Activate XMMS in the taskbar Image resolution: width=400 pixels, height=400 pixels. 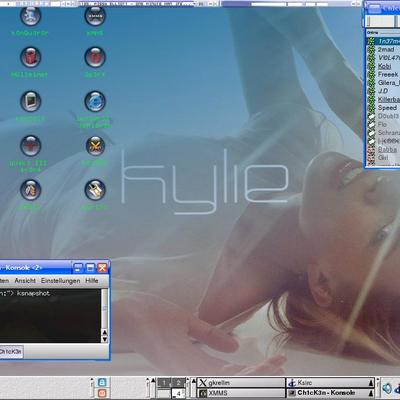[x=241, y=393]
